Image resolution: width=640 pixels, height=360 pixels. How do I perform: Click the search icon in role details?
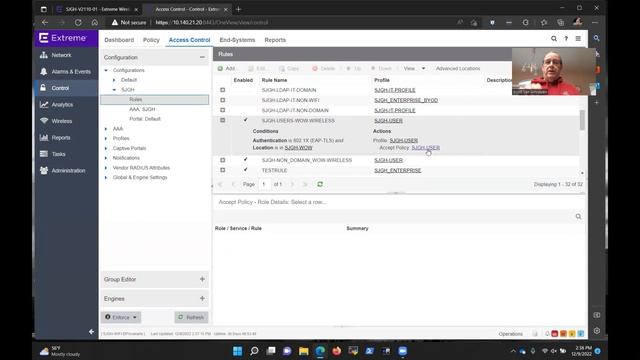[578, 216]
